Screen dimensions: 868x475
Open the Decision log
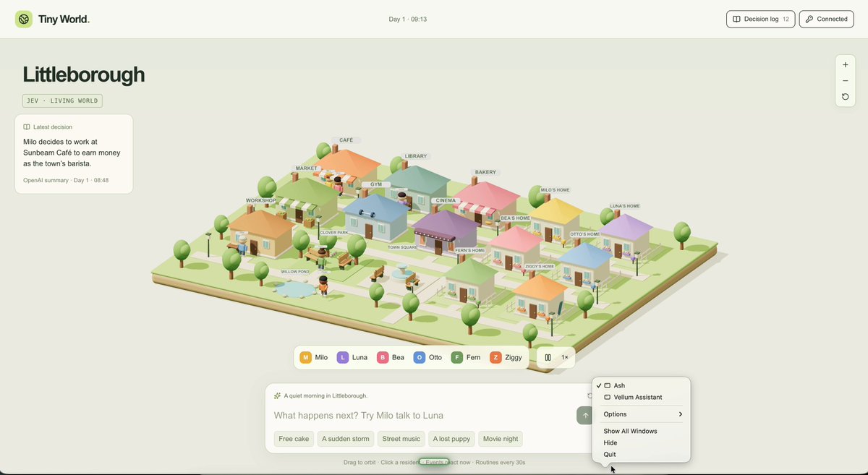pyautogui.click(x=760, y=20)
